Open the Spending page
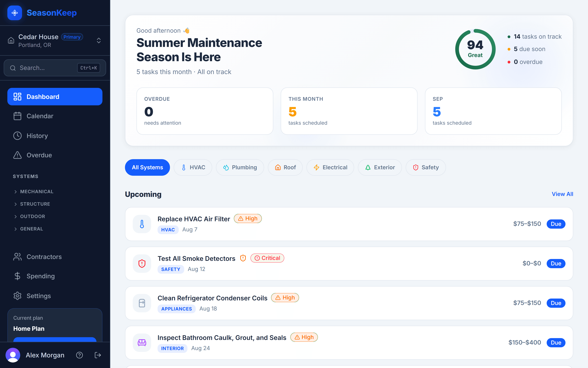588x368 pixels. [x=55, y=276]
